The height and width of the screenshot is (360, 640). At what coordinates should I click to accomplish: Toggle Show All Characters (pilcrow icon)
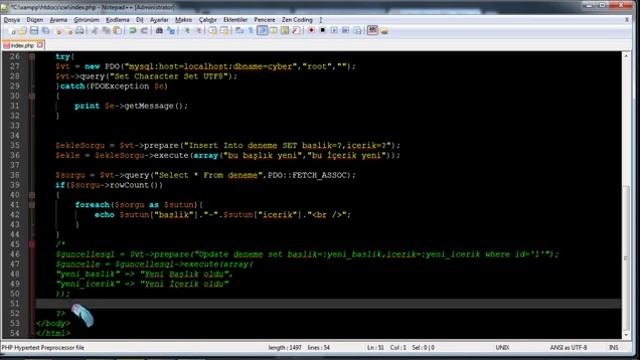(251, 31)
